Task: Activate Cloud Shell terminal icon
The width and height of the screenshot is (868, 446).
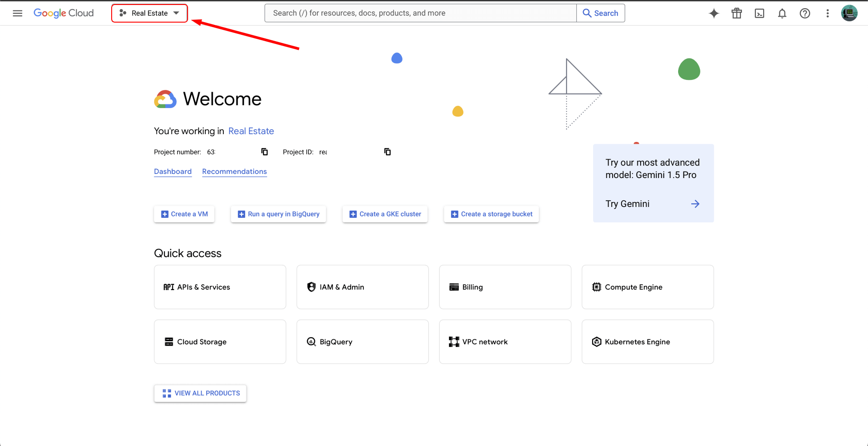Action: point(759,13)
